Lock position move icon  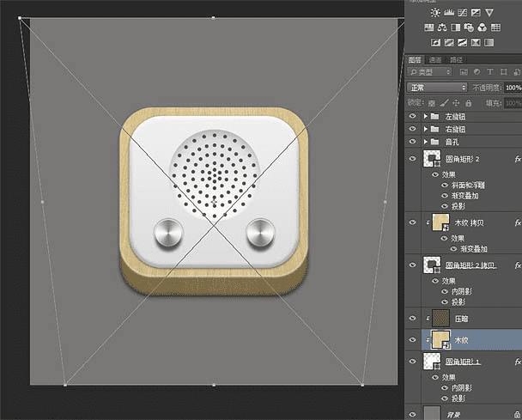[x=456, y=103]
